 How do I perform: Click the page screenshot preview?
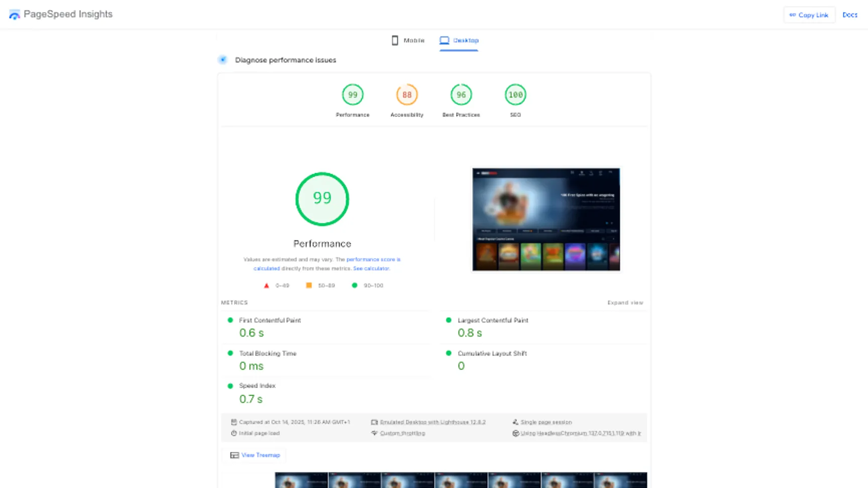546,219
